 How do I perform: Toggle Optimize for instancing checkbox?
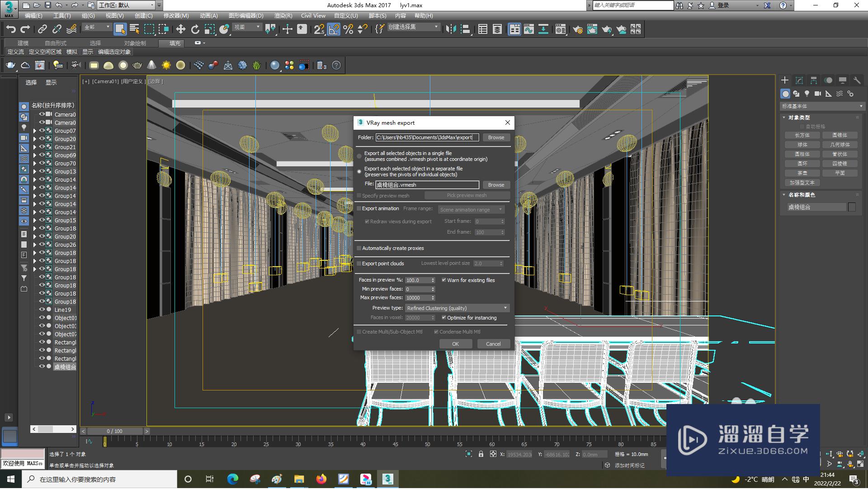point(444,318)
